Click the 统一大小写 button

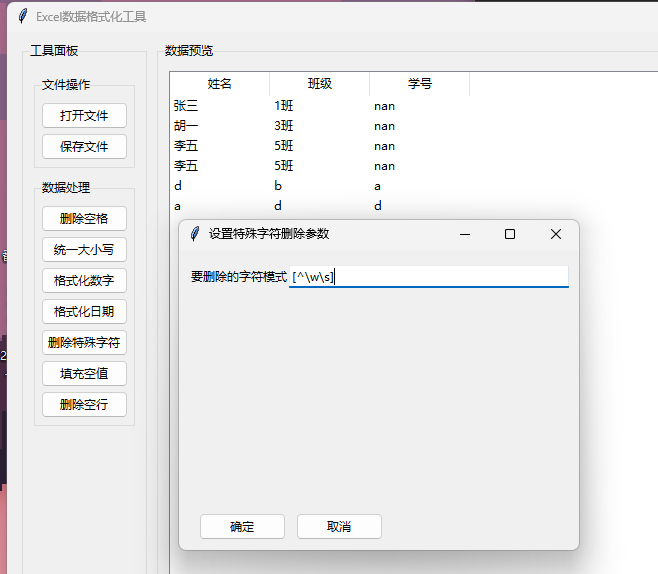coord(84,250)
